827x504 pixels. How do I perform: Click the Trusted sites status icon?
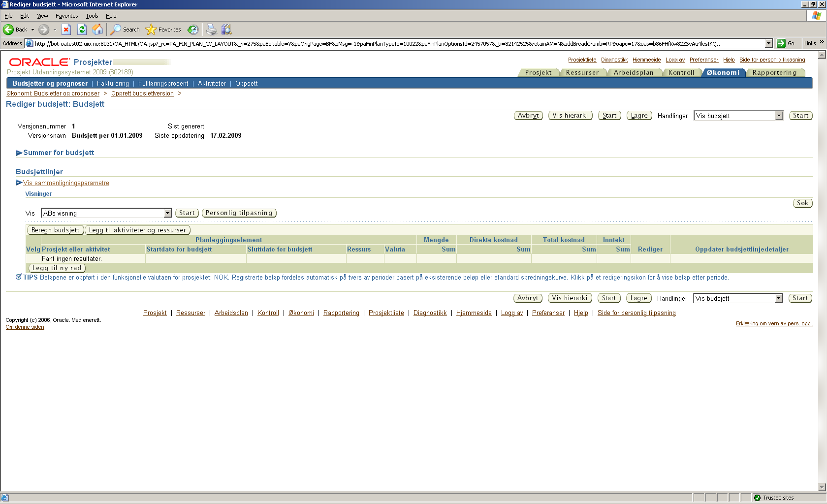757,498
